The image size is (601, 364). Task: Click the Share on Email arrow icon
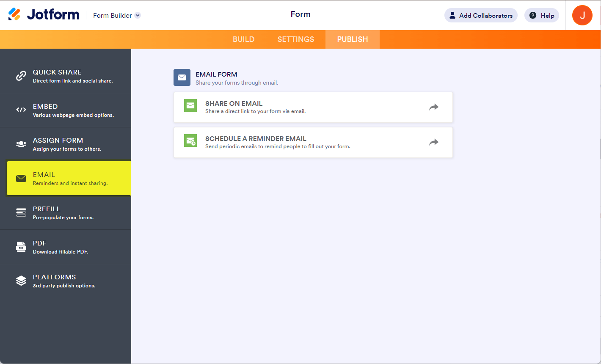[434, 107]
